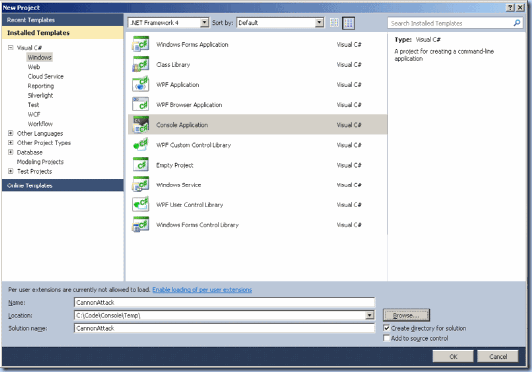The height and width of the screenshot is (372, 532).
Task: Select Silverlight category
Action: [x=40, y=95]
